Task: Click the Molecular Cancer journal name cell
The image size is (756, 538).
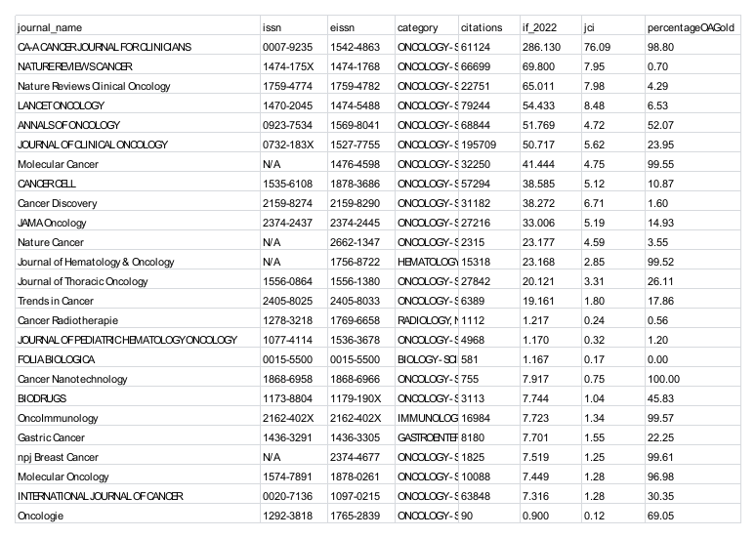Action: [x=58, y=164]
